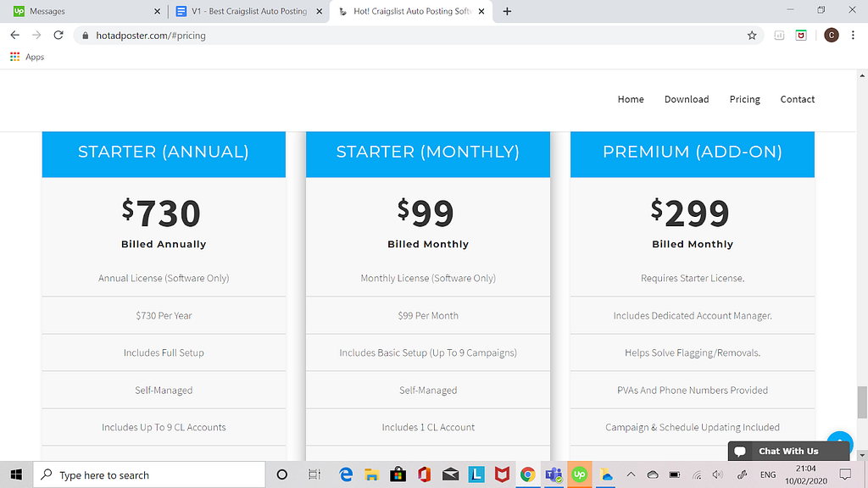Screen dimensions: 868x488
Task: Click the blue scroll-to-top circle button
Action: click(840, 437)
